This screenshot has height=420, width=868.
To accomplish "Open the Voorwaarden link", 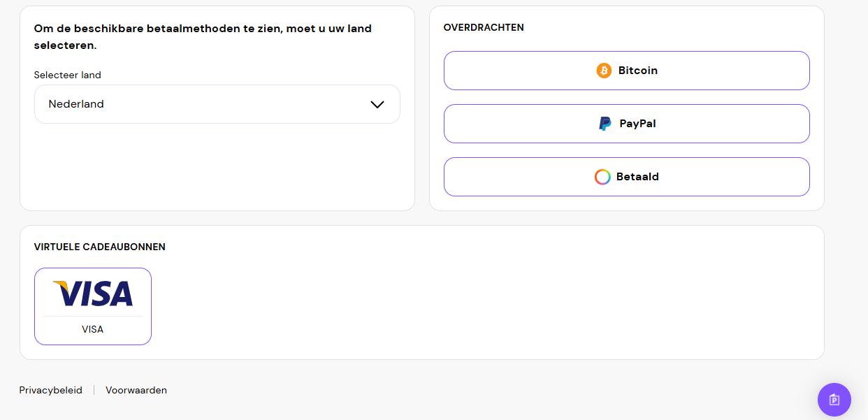I will pos(136,390).
